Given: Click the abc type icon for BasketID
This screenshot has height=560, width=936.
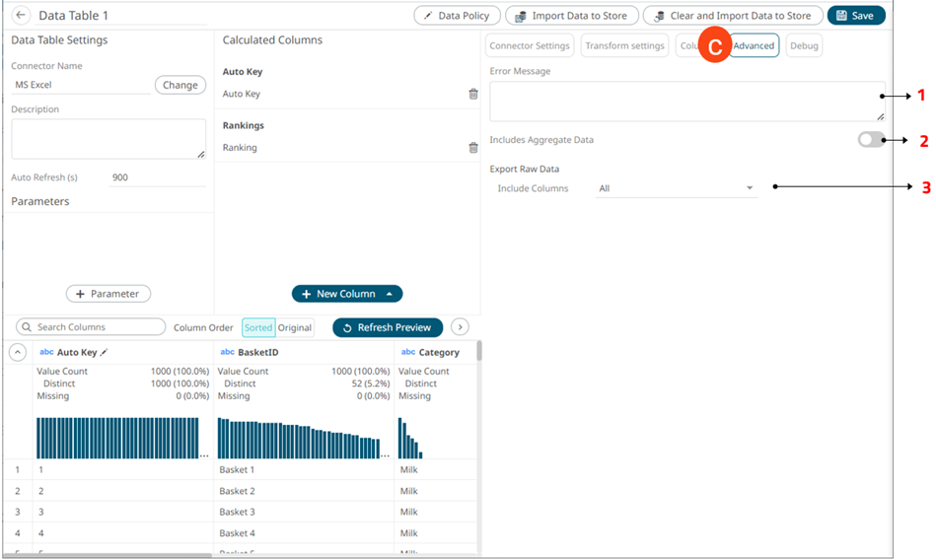Looking at the screenshot, I should click(227, 352).
